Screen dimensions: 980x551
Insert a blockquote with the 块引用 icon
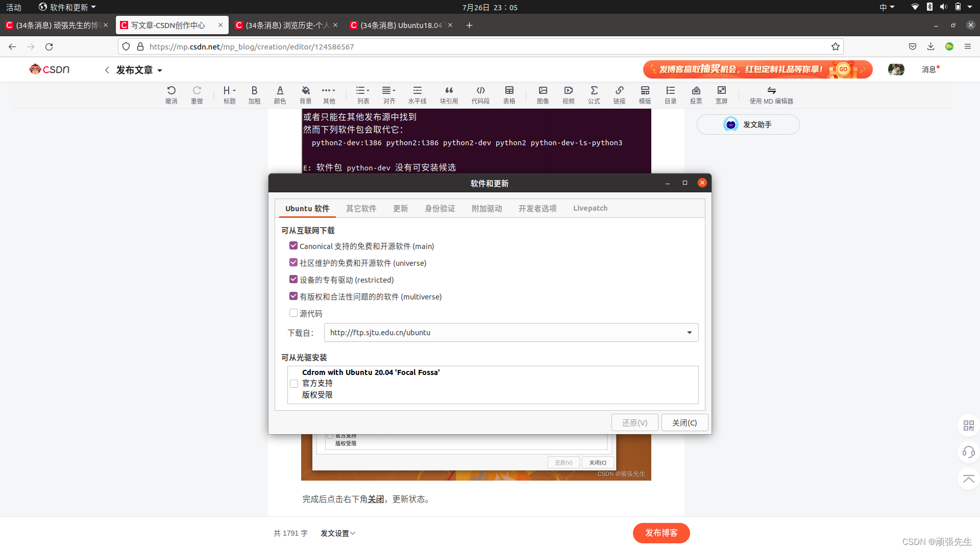coord(449,95)
